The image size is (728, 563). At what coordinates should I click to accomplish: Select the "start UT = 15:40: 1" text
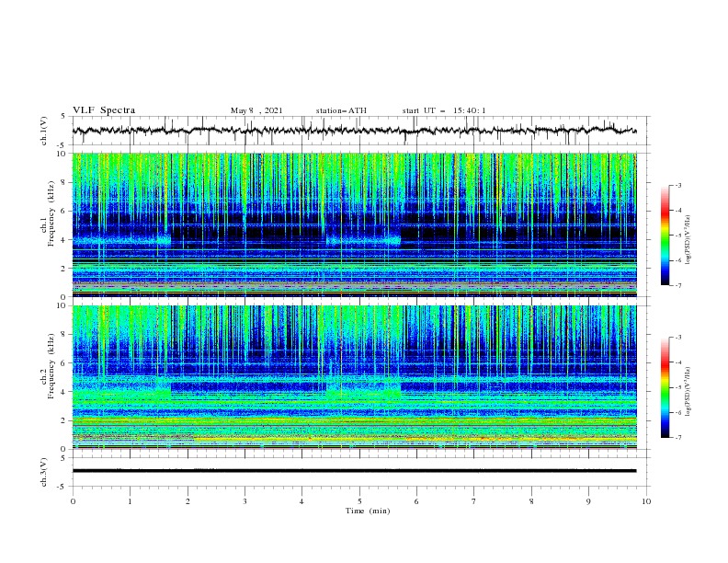[444, 110]
